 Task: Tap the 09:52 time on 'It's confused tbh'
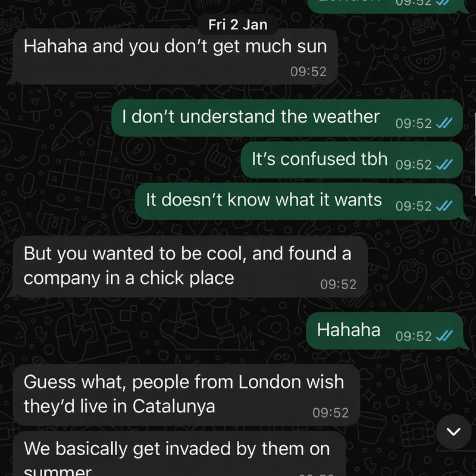414,165
